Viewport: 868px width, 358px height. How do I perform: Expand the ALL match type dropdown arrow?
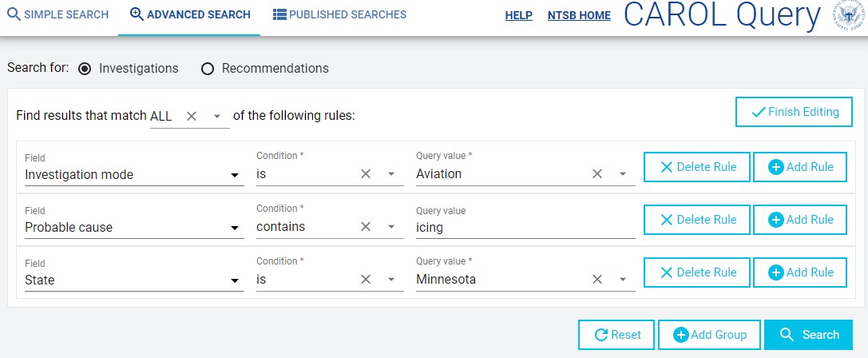coord(217,117)
